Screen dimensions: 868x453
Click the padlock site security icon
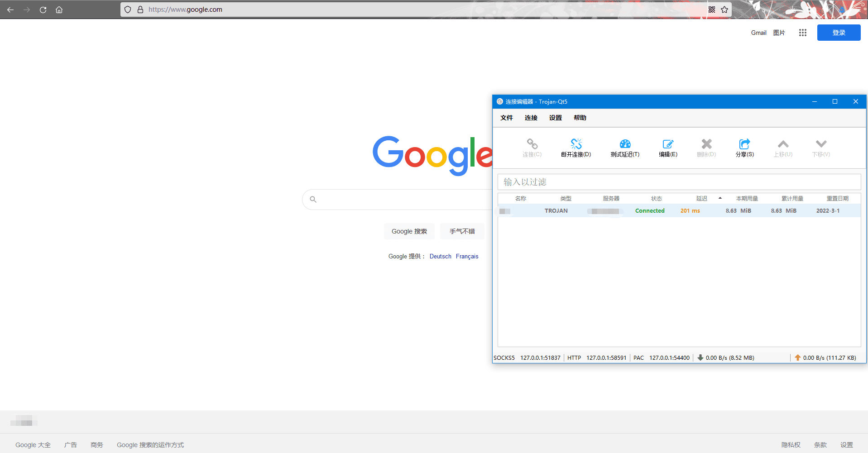tap(140, 10)
